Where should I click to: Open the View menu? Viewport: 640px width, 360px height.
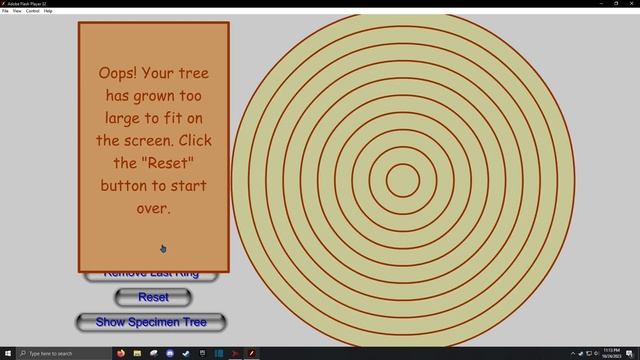click(x=17, y=11)
